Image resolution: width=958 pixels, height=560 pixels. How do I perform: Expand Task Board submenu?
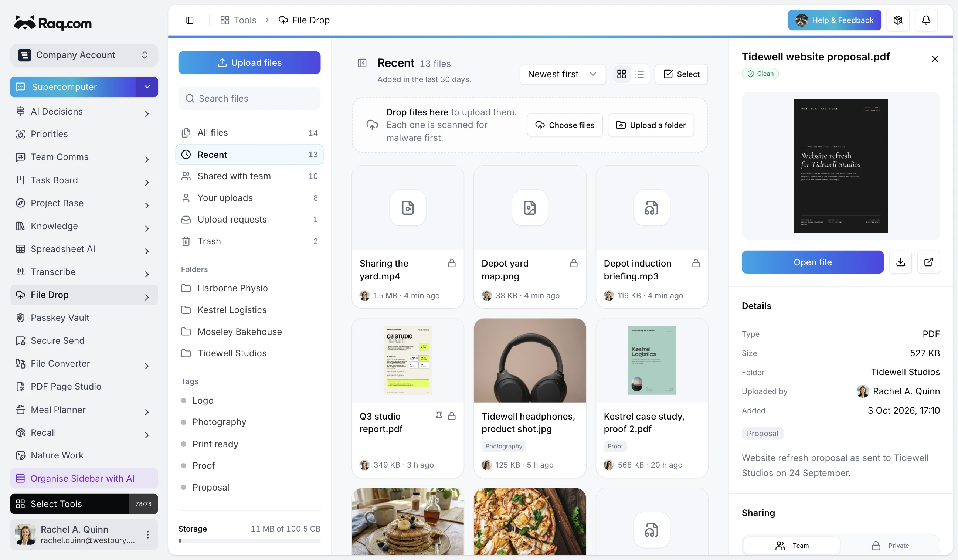click(147, 182)
